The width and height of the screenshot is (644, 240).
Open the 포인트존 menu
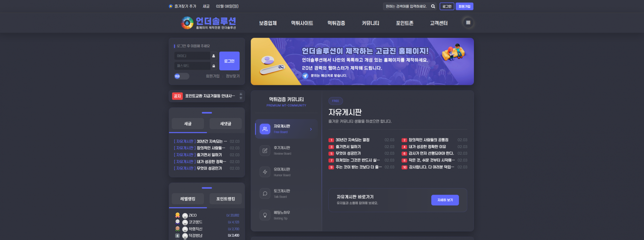point(405,23)
